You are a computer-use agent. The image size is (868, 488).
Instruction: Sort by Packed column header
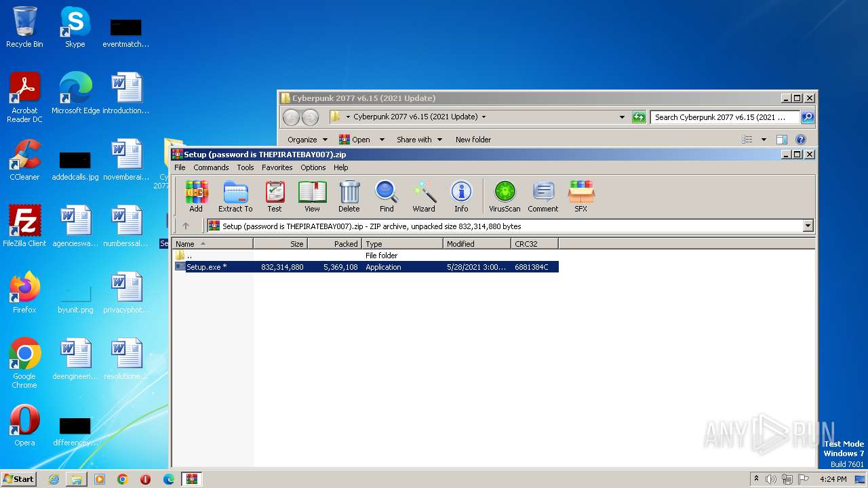(334, 244)
